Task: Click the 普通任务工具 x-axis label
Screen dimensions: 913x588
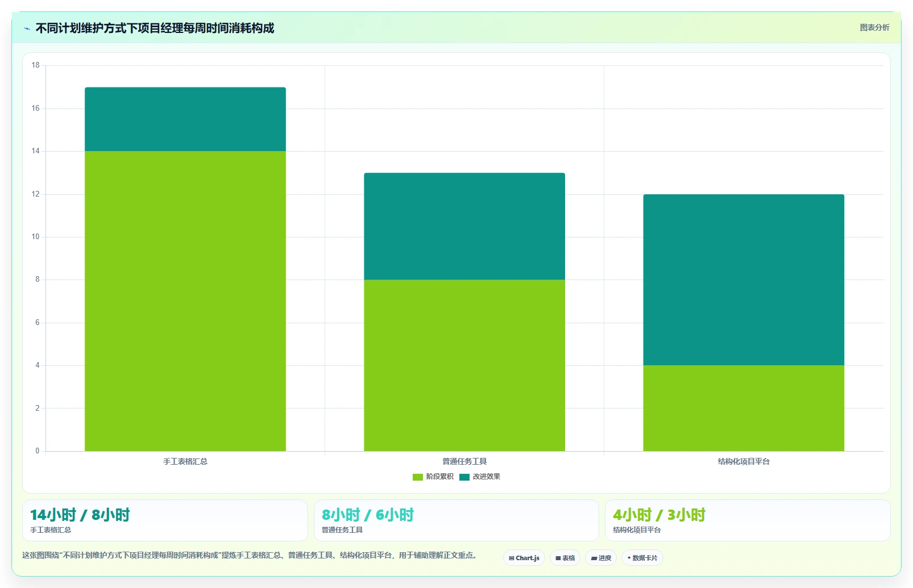Action: [x=464, y=461]
